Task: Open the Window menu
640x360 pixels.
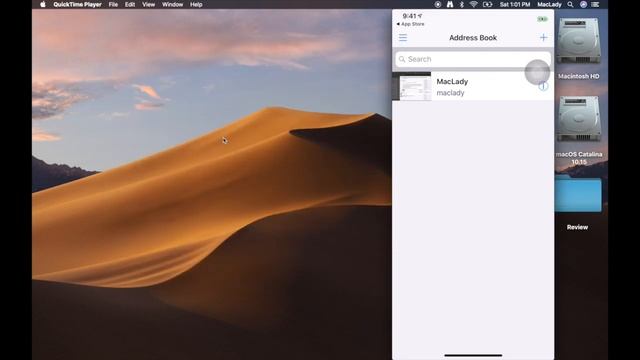Action: coord(172,4)
